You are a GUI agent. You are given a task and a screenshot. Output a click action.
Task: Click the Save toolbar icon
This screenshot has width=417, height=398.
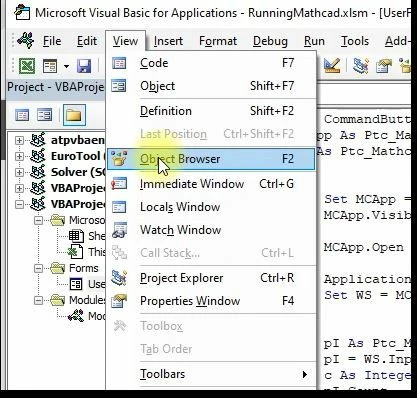tap(84, 66)
